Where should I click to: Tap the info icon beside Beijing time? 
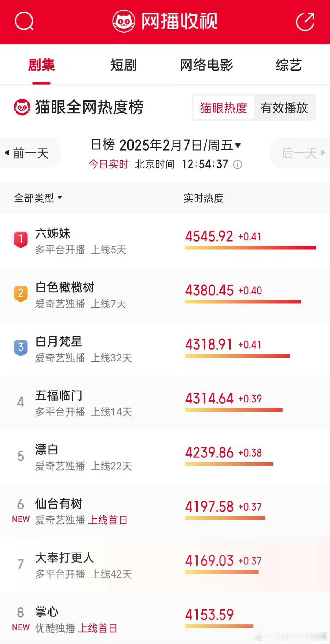[x=238, y=165]
